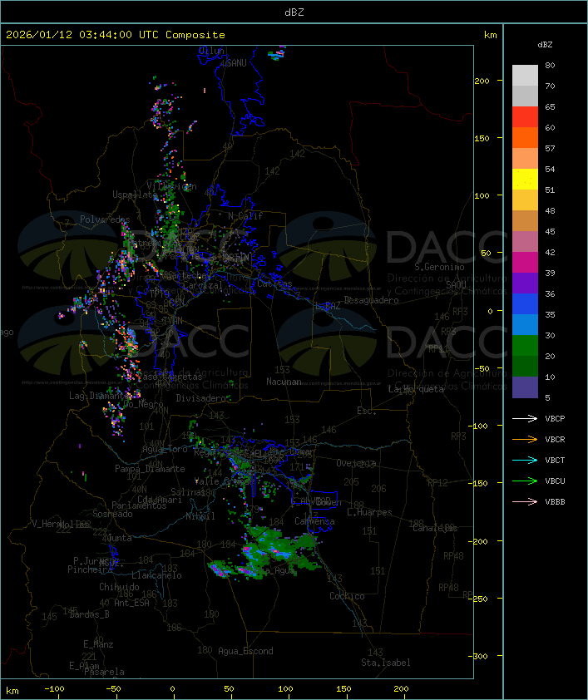This screenshot has height=700, width=588.
Task: Click the VBCR legend label
Action: (555, 440)
